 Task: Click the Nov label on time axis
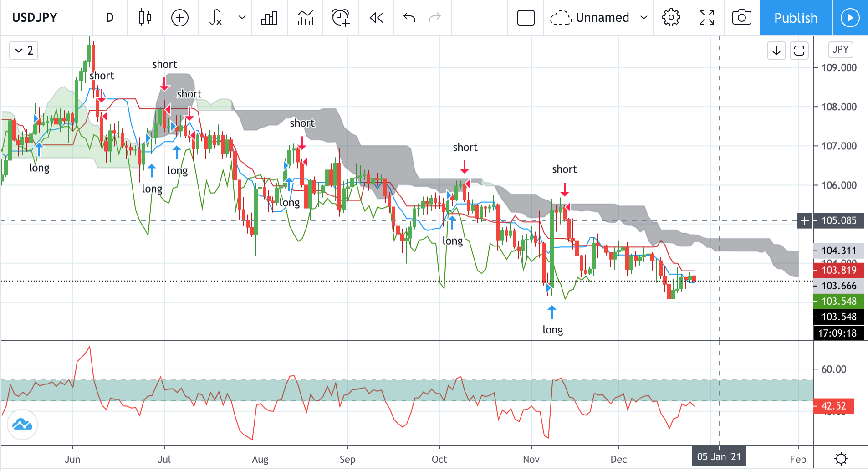(x=531, y=459)
